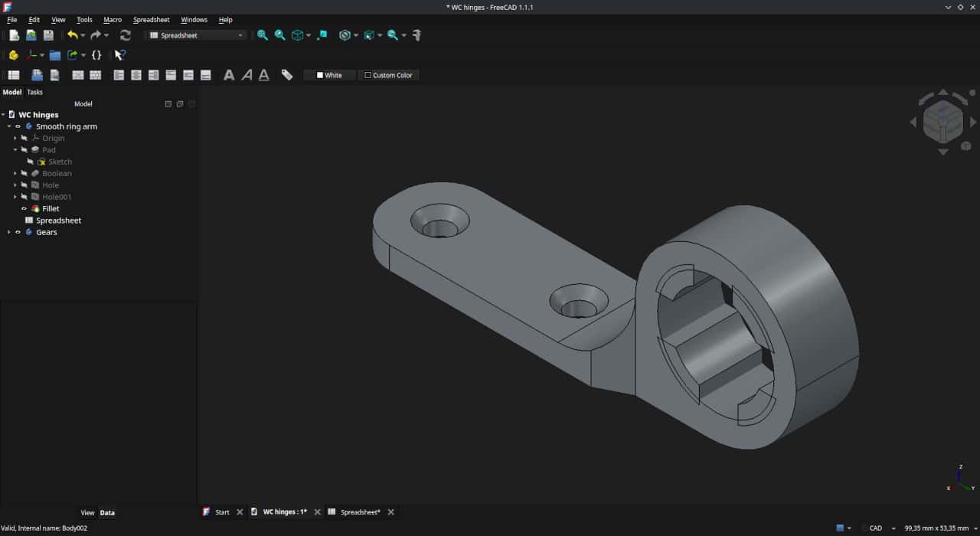Screen dimensions: 980x536
Task: Set the isometric view with the cube icon
Action: tap(297, 35)
